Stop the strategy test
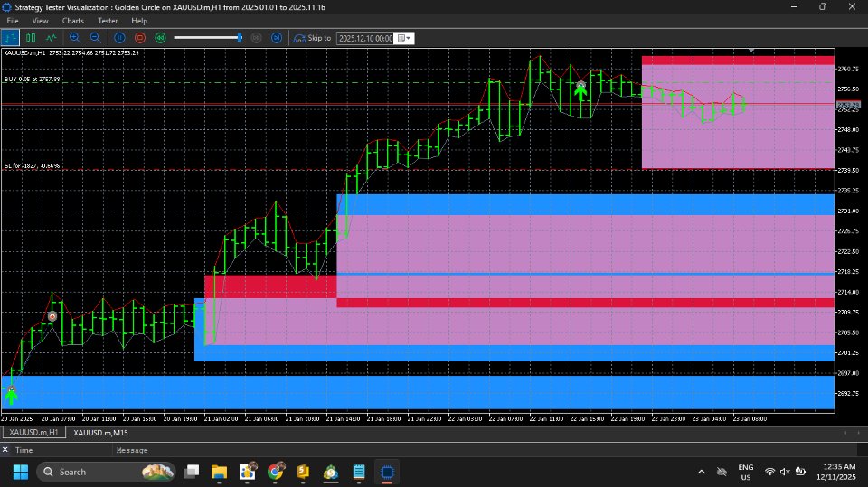 (x=140, y=38)
